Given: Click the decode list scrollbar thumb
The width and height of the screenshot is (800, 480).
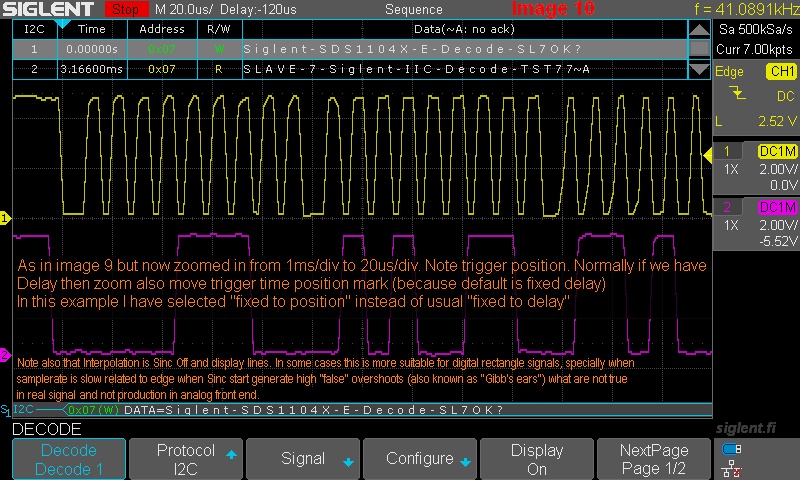Looking at the screenshot, I should tap(699, 49).
